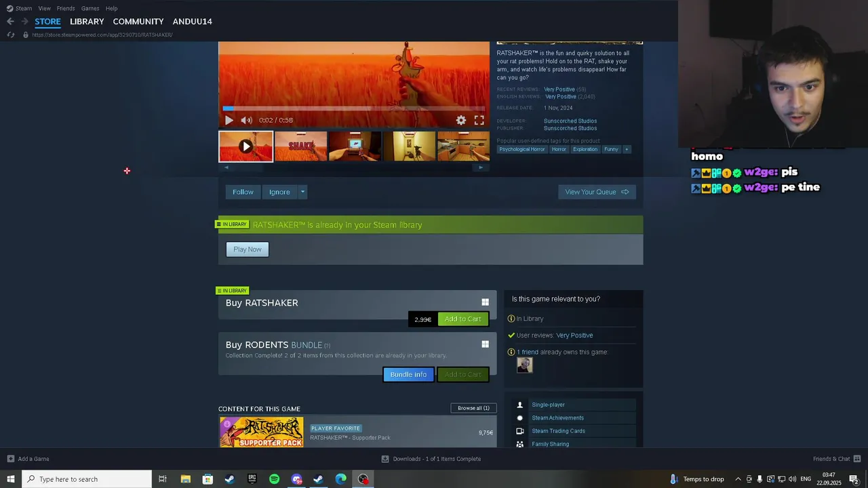
Task: Click the 1 friend link
Action: tap(528, 352)
